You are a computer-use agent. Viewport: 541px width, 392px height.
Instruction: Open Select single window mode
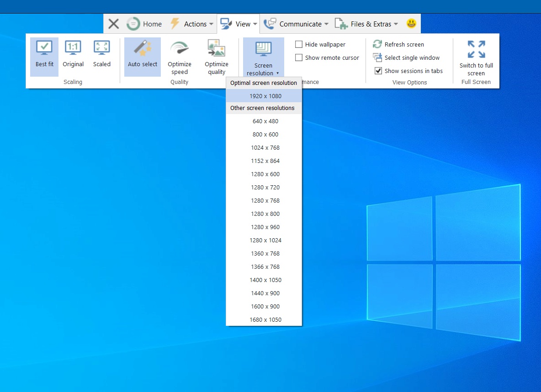[x=406, y=57]
